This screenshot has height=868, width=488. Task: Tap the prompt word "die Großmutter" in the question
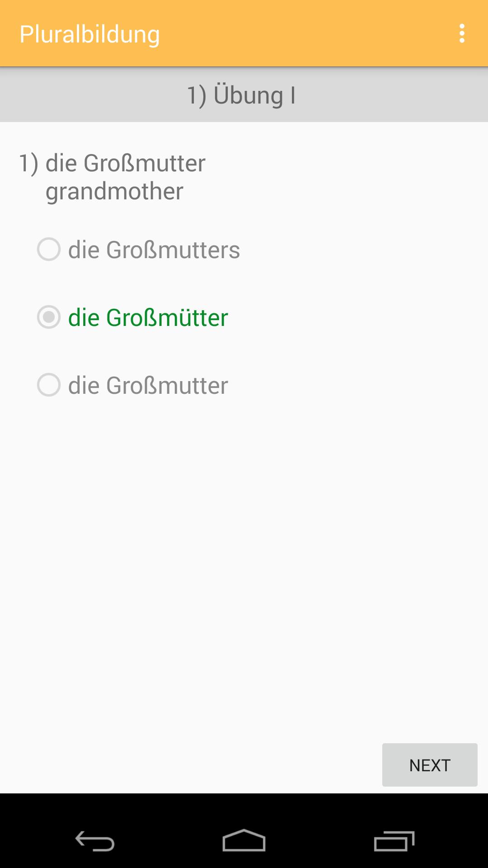point(125,163)
